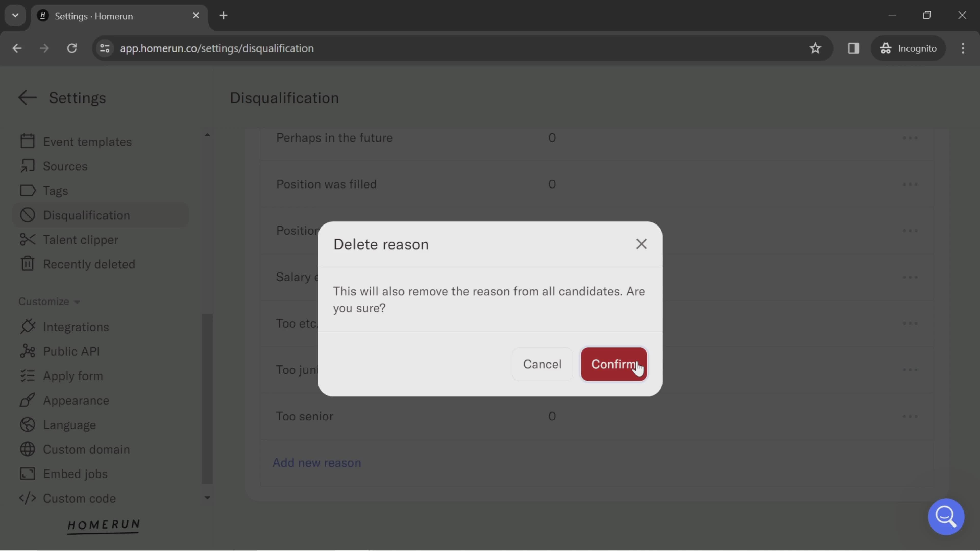Toggle the sidebar back navigation arrow

click(28, 97)
